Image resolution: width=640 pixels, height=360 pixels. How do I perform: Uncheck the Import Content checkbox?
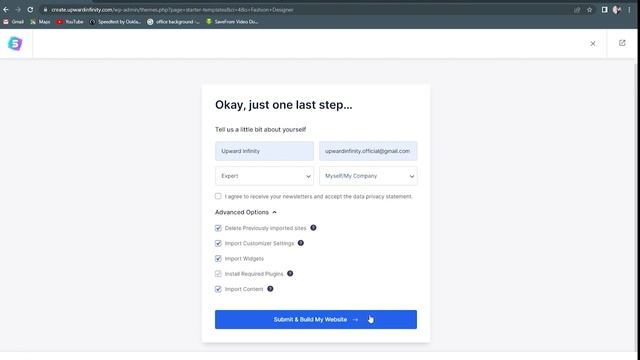(x=218, y=289)
